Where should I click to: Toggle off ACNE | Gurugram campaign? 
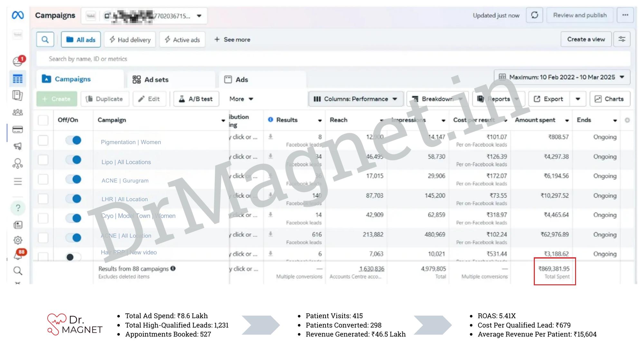(73, 179)
